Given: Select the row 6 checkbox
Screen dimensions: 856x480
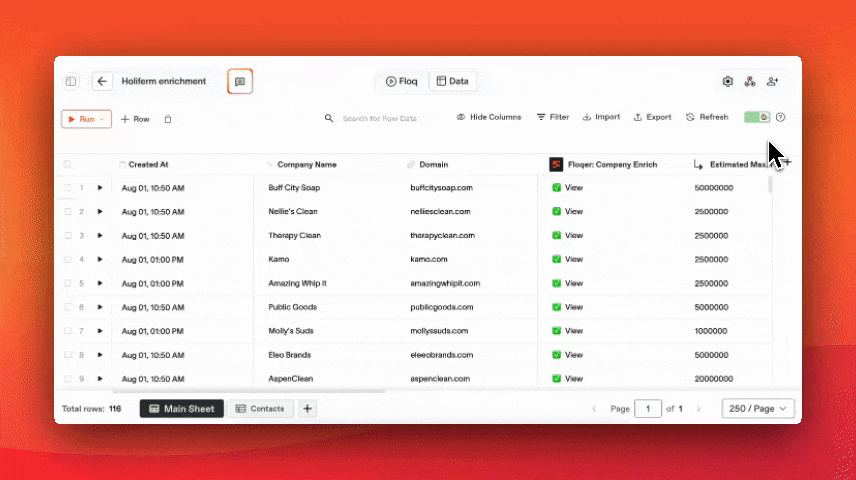Looking at the screenshot, I should (68, 307).
